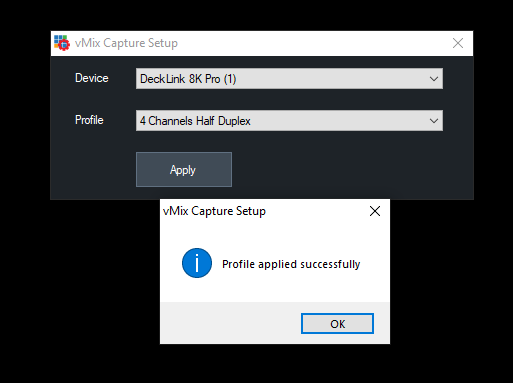
Task: Confirm the dialog with the OK button
Action: pyautogui.click(x=337, y=323)
